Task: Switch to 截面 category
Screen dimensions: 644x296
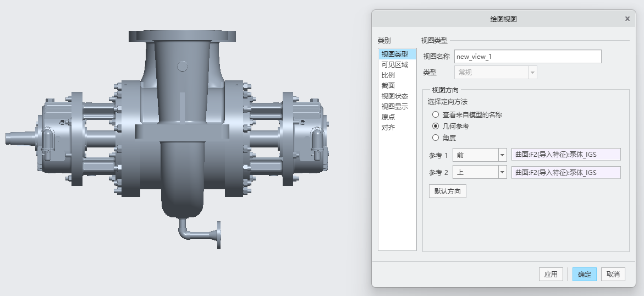Action: [388, 85]
